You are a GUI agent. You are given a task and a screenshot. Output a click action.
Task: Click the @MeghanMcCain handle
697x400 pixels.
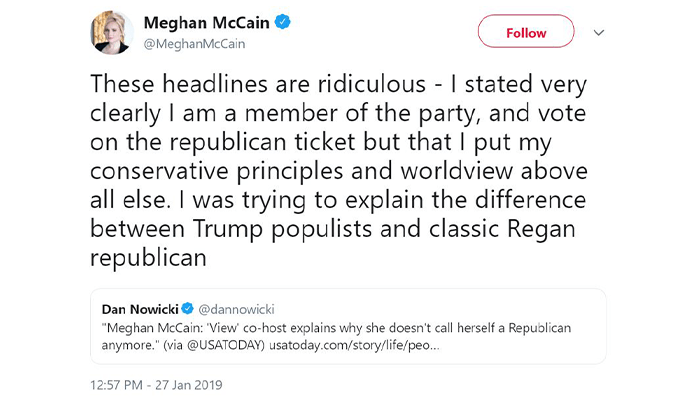tap(194, 43)
